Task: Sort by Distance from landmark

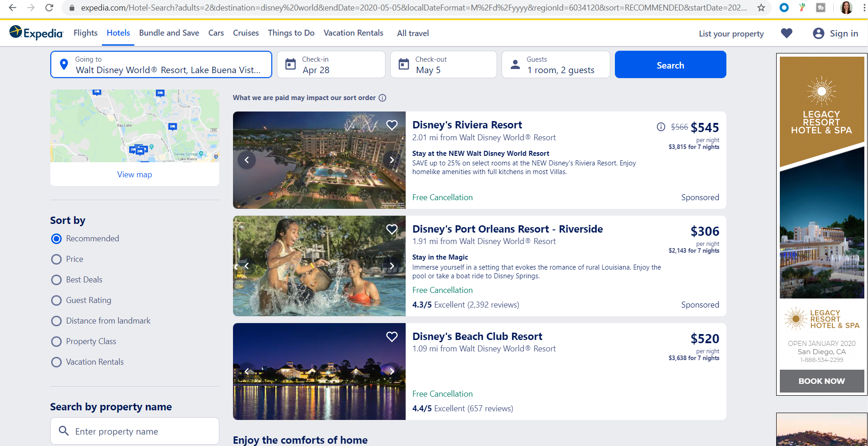Action: click(56, 321)
